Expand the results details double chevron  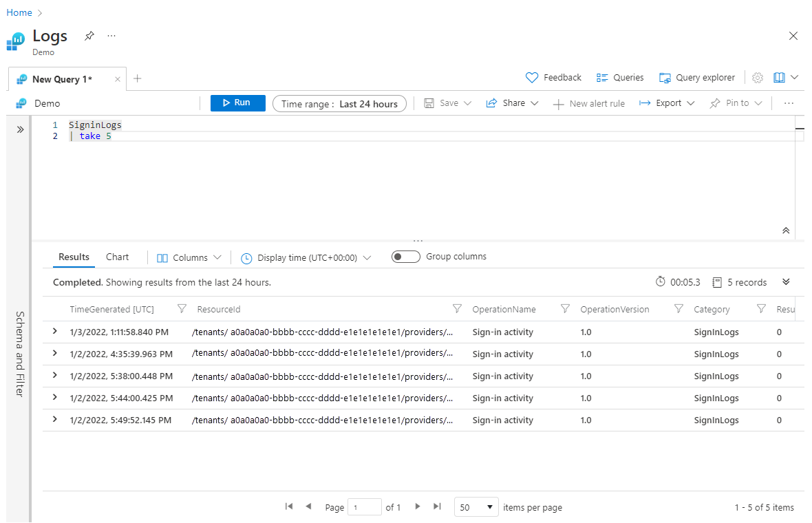tap(786, 281)
